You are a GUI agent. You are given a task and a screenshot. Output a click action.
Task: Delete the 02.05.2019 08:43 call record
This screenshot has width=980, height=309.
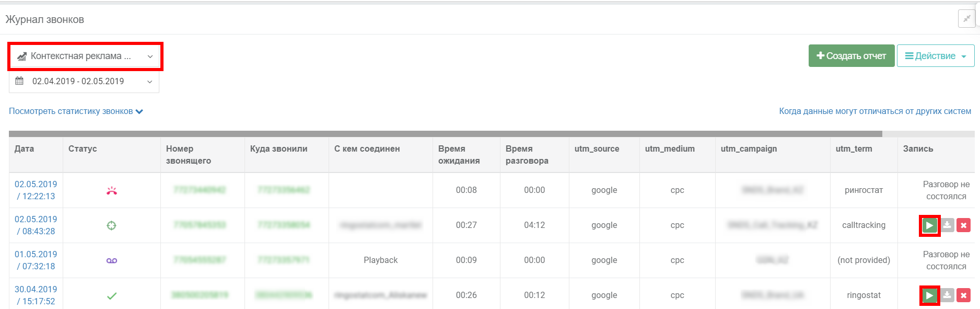pyautogui.click(x=964, y=225)
